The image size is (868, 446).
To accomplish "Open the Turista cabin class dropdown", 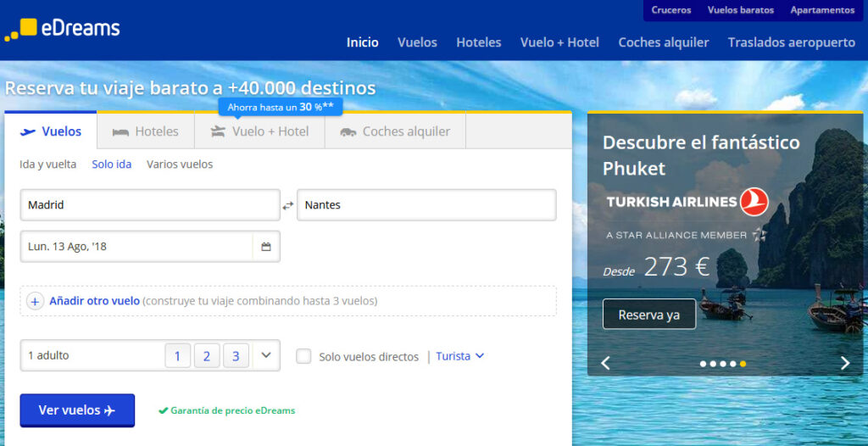I will tap(460, 356).
